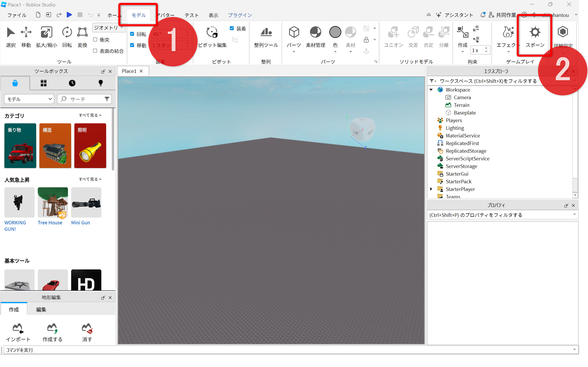Open the プラグイン ribbon tab

[x=240, y=15]
